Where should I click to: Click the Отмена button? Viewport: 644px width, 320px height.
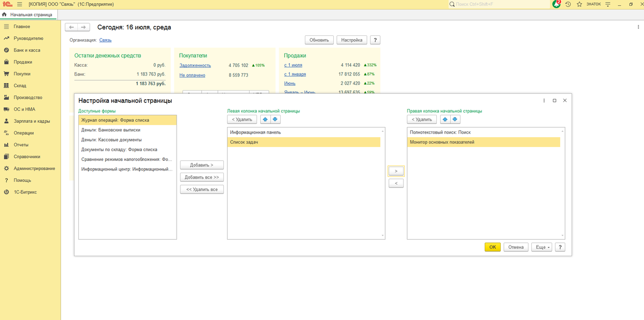pyautogui.click(x=516, y=247)
